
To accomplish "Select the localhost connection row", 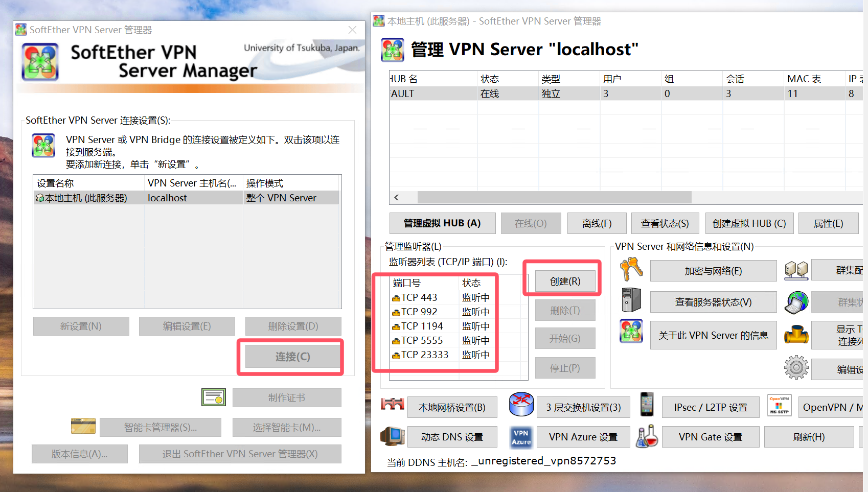I will [187, 198].
